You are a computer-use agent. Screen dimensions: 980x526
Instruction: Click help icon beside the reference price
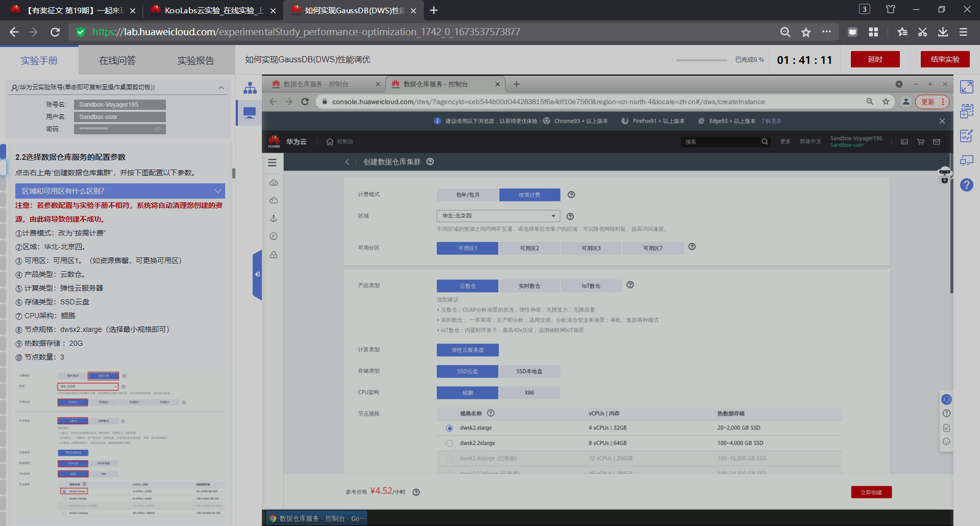pyautogui.click(x=416, y=492)
